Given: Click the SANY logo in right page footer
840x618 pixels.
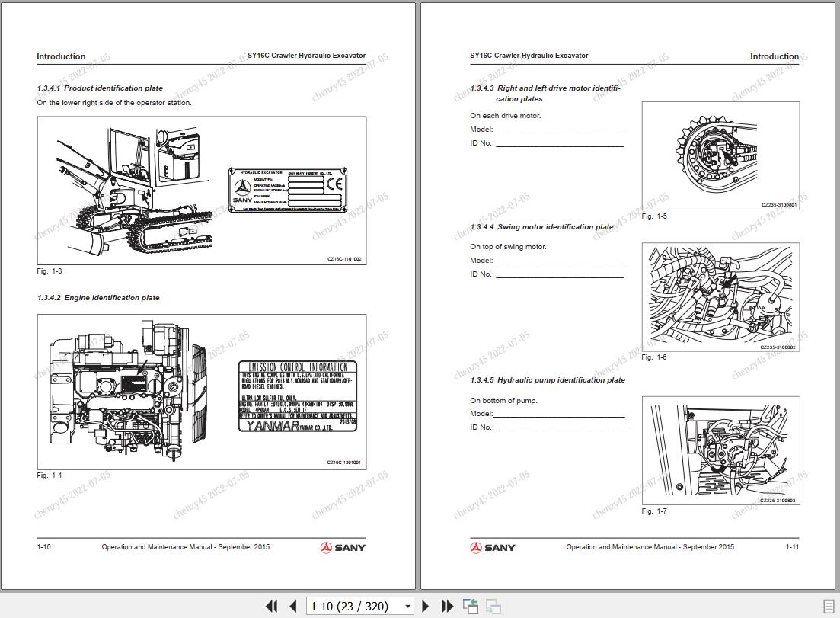Looking at the screenshot, I should click(492, 547).
